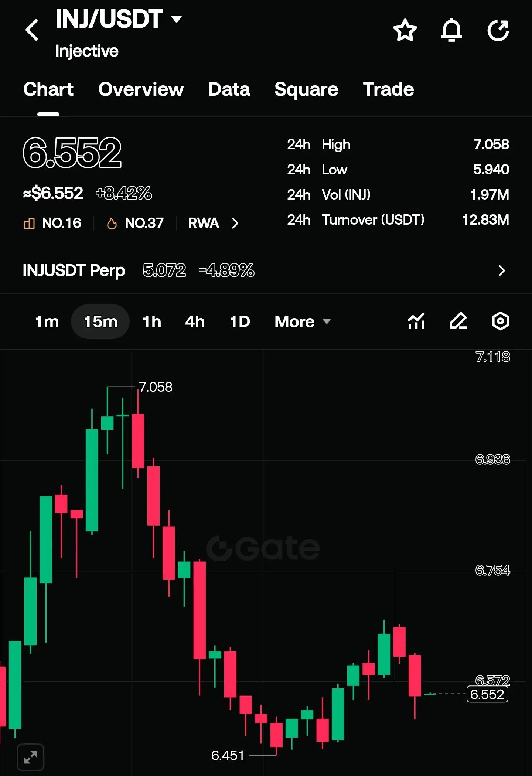Open price alert bell icon
Viewport: 532px width, 776px height.
tap(451, 30)
